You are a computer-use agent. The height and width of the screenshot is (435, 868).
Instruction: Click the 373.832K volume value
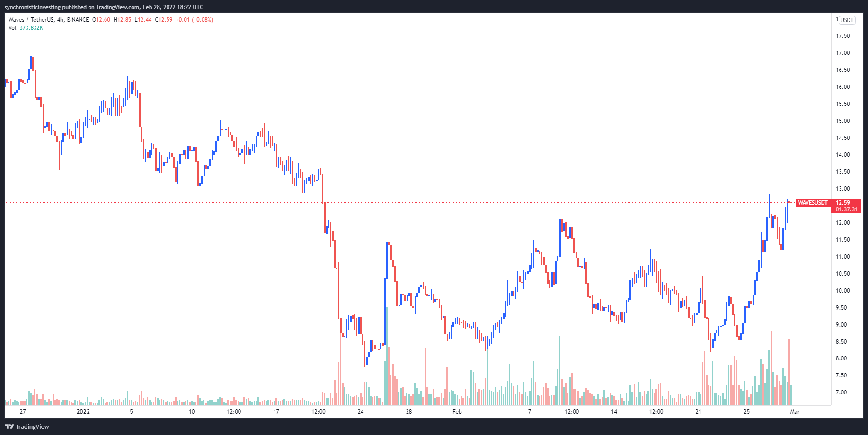pos(31,28)
